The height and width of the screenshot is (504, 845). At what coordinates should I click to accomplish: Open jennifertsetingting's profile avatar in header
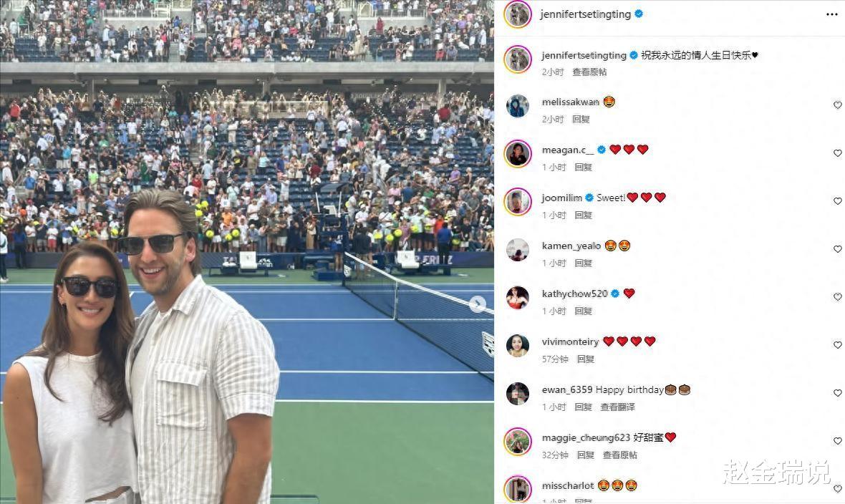tap(518, 14)
